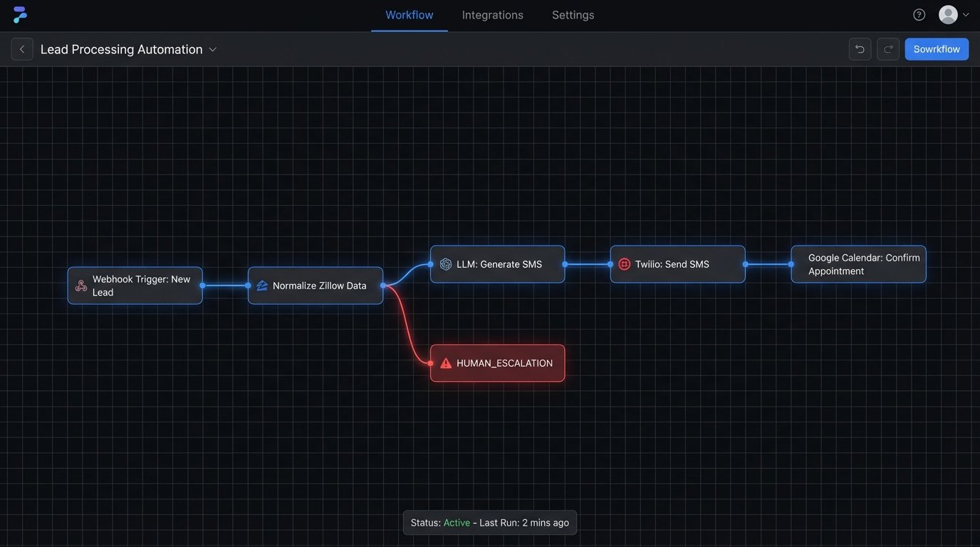Image resolution: width=980 pixels, height=547 pixels.
Task: Click the user avatar in the top bar
Action: pyautogui.click(x=947, y=14)
